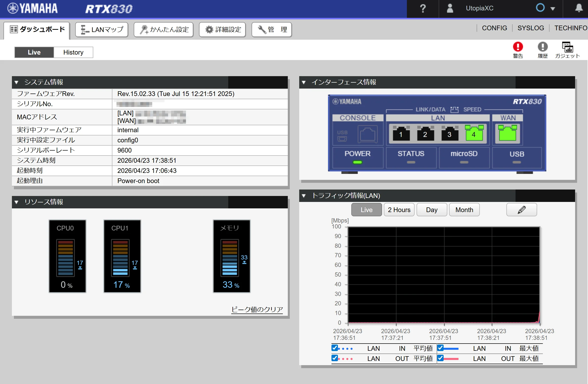Click the pencil edit button in traffic panel
Viewport: 588px width, 384px height.
[x=522, y=210]
